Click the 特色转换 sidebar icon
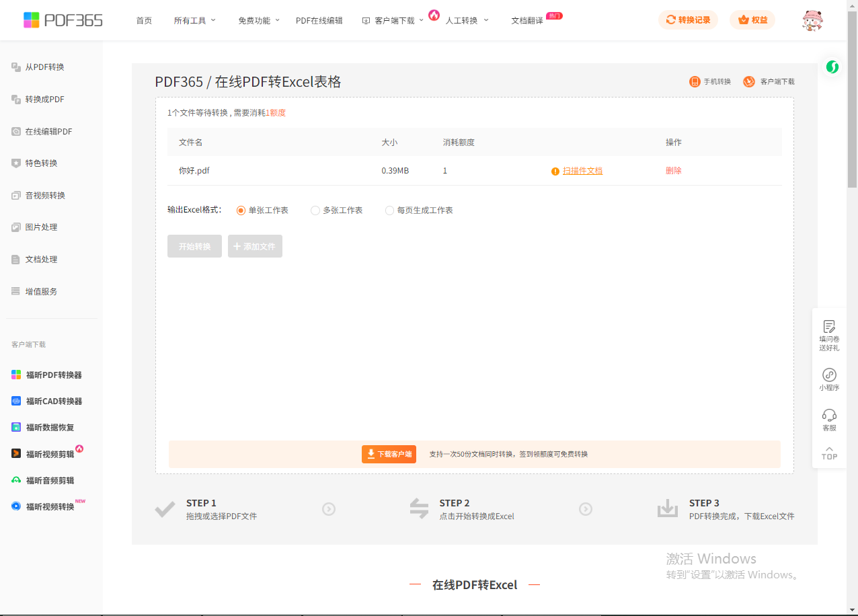This screenshot has width=858, height=616. [x=16, y=163]
